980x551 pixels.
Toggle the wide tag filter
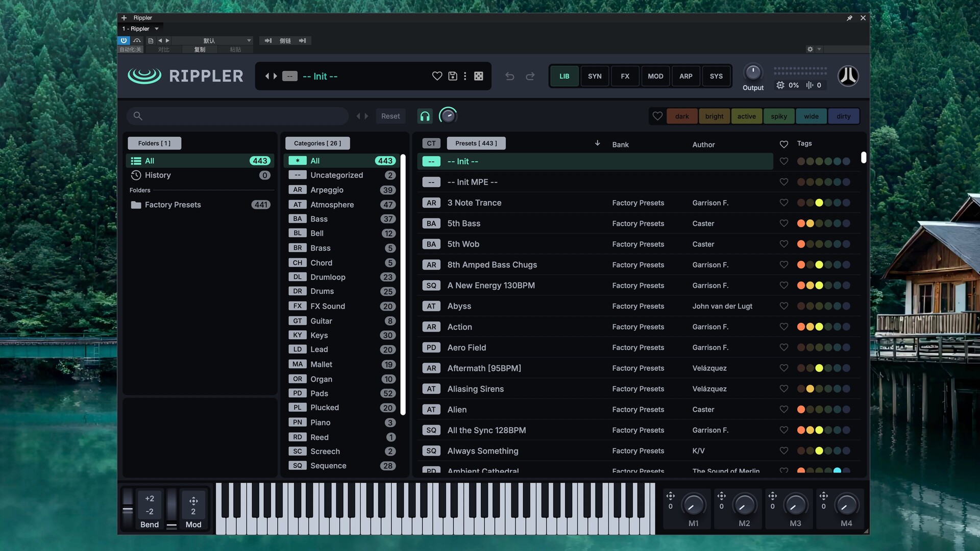[811, 116]
